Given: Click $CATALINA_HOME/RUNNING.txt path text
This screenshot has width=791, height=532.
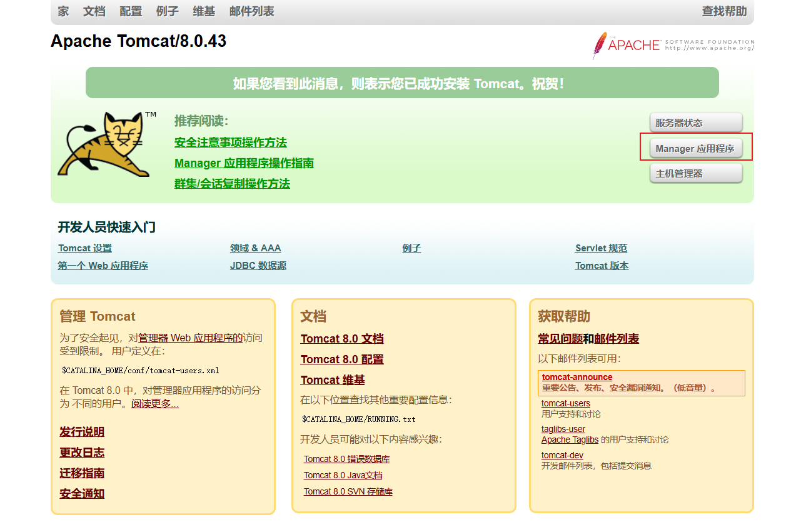Looking at the screenshot, I should pos(359,419).
